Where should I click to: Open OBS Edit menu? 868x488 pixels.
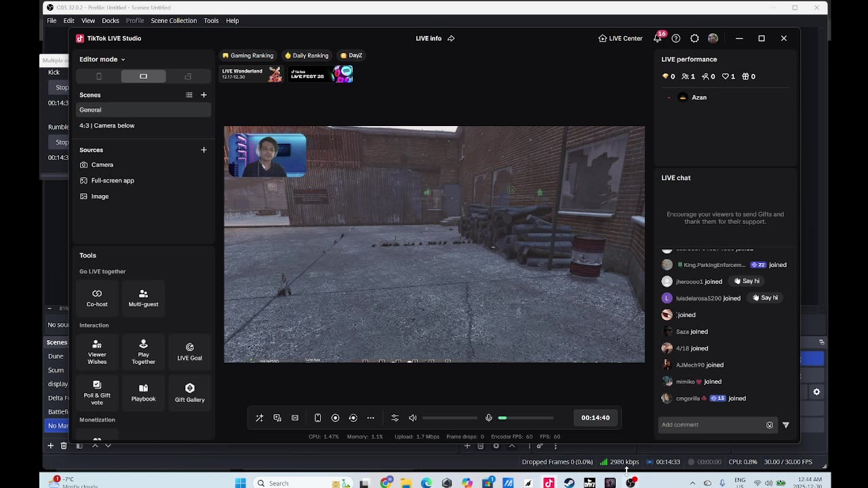[69, 20]
